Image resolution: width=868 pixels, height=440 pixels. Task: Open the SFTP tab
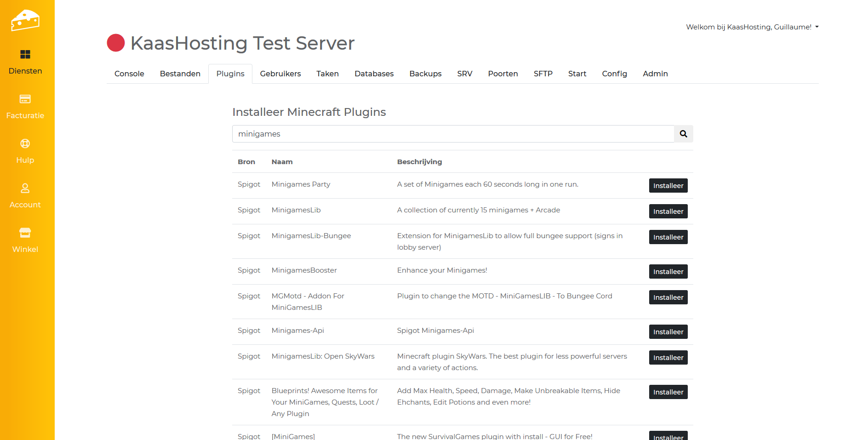[x=543, y=74]
